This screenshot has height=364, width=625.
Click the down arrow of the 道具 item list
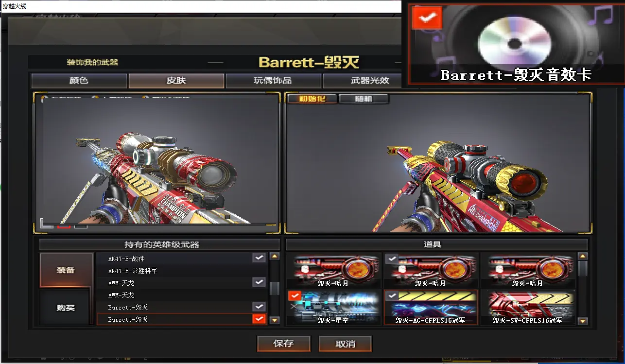(x=583, y=321)
